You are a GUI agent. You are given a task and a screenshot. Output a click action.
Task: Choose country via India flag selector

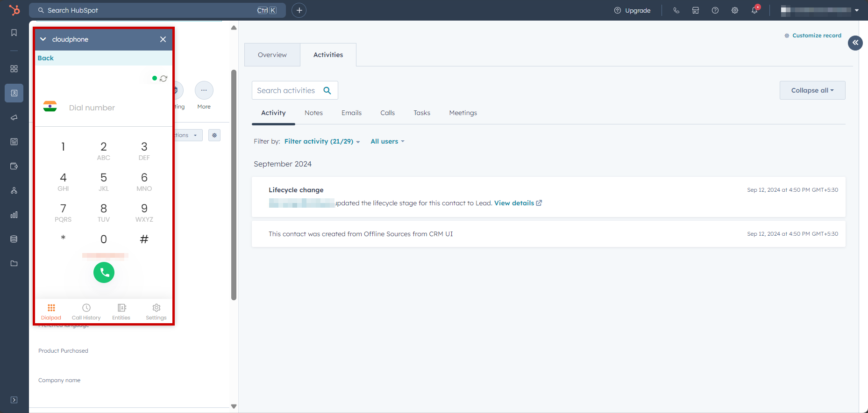[50, 107]
